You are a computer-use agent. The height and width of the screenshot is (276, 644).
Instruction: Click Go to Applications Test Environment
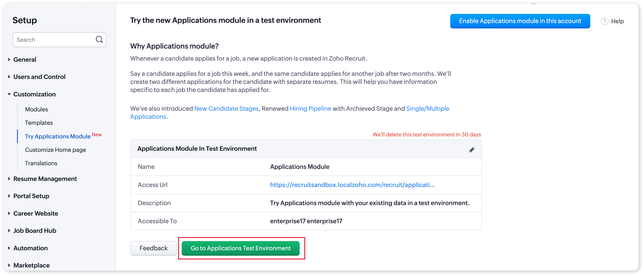241,248
